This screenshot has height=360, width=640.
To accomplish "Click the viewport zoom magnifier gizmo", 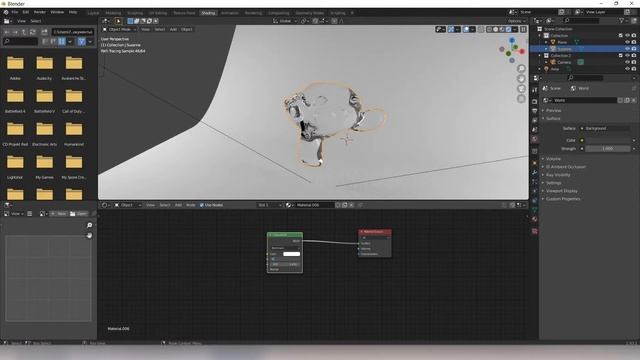I will pos(521,68).
